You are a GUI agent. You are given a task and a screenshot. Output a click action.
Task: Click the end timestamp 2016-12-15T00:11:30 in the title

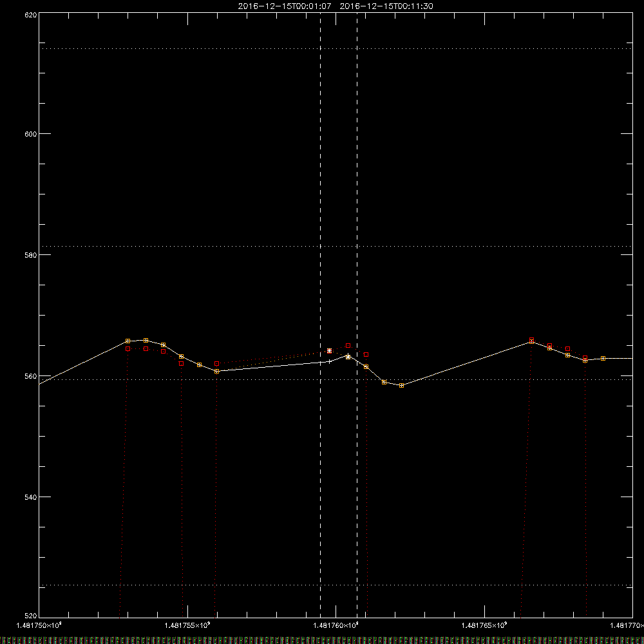[x=386, y=6]
